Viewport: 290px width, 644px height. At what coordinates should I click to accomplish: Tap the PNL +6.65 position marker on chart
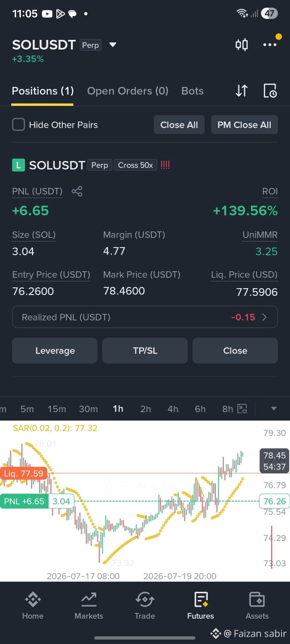[24, 501]
